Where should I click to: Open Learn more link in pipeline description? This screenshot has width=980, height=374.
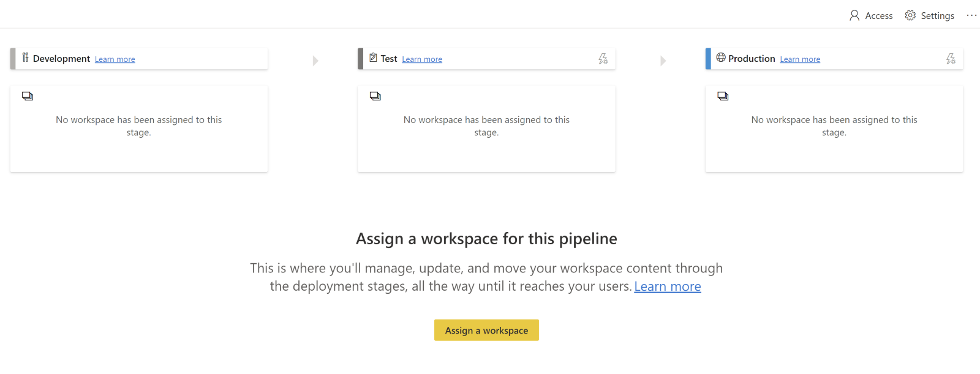668,286
